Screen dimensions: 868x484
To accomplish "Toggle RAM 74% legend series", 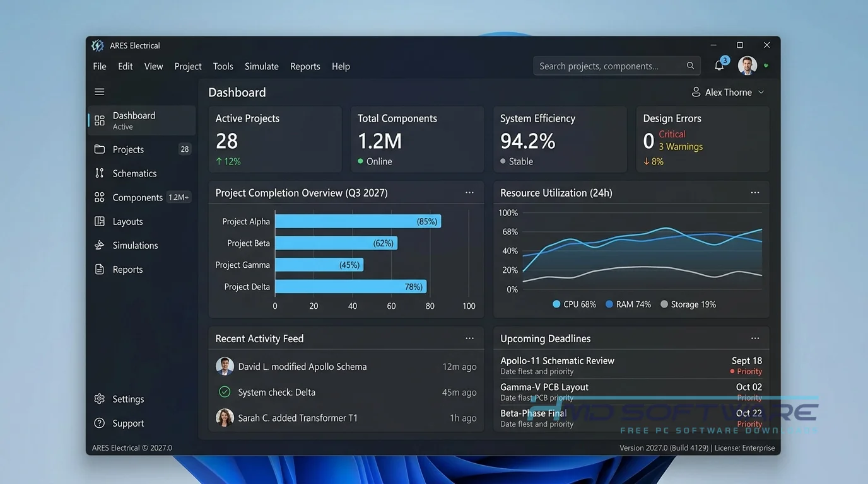I will pyautogui.click(x=628, y=304).
